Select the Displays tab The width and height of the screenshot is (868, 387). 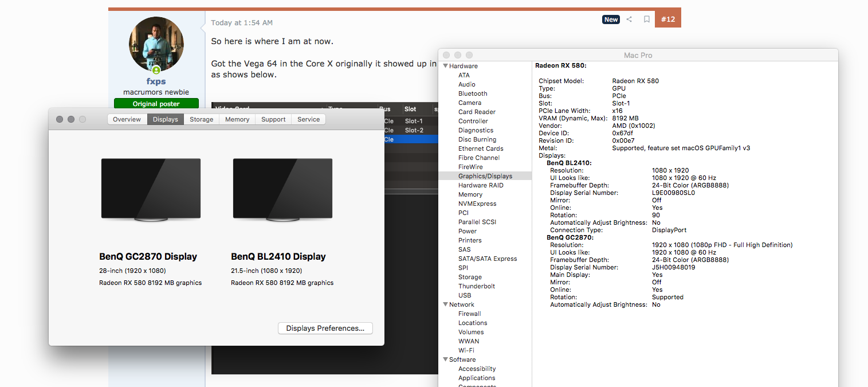(x=165, y=119)
